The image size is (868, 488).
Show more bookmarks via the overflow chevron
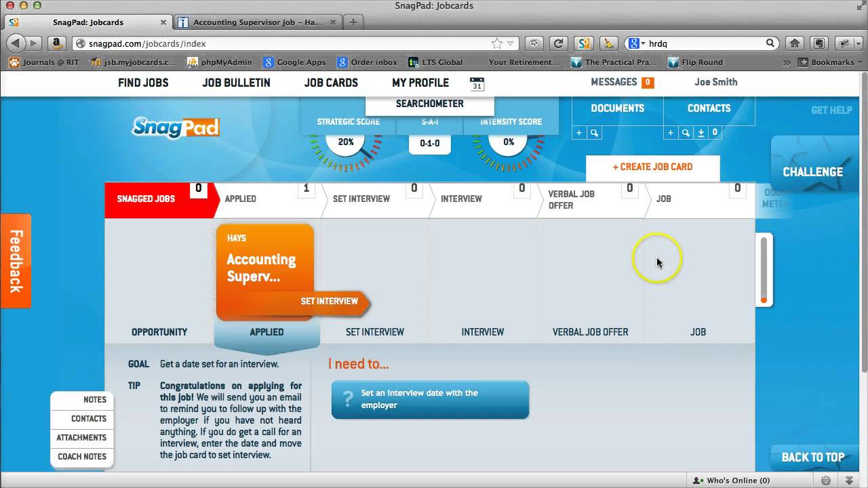[x=787, y=62]
